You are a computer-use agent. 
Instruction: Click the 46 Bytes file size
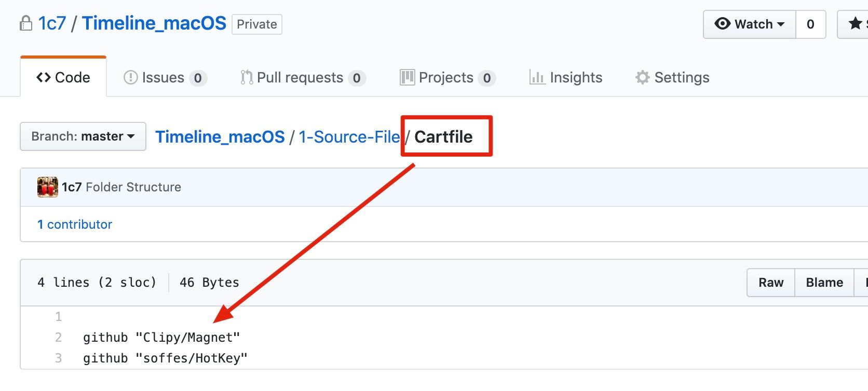tap(209, 283)
